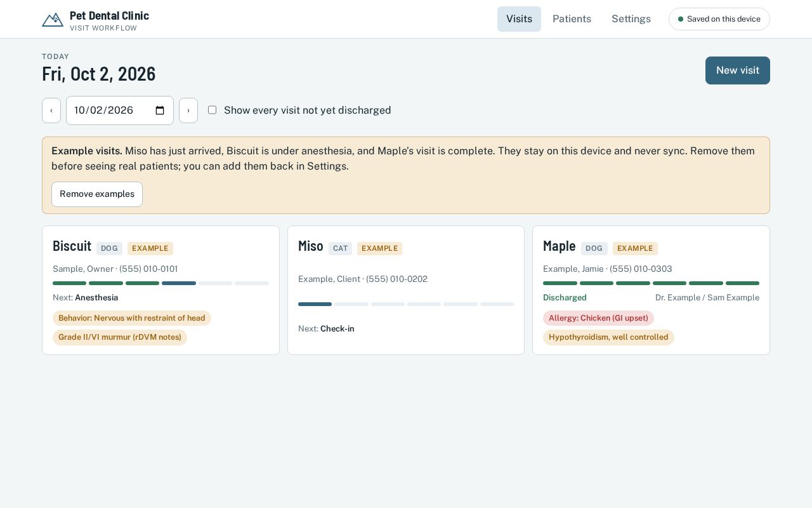The height and width of the screenshot is (508, 812).
Task: Open Biscuit's visit card
Action: [160, 290]
